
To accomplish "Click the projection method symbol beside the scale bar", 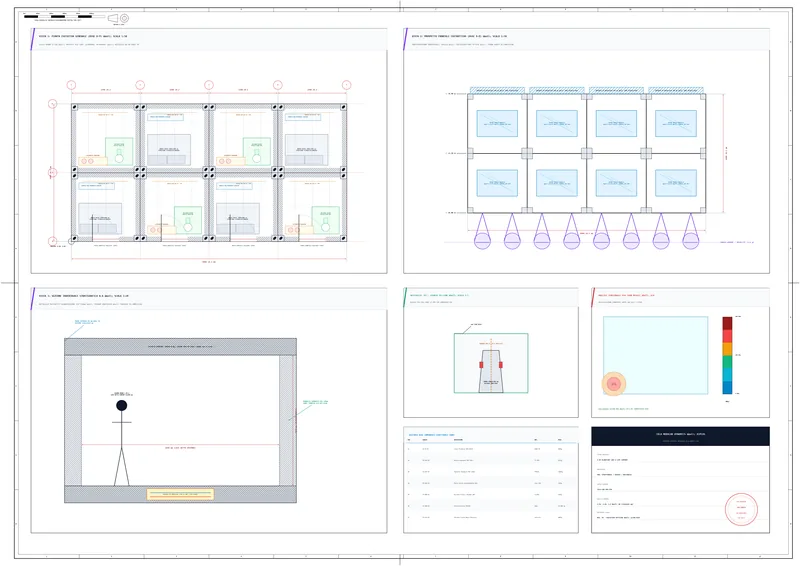I will click(118, 18).
